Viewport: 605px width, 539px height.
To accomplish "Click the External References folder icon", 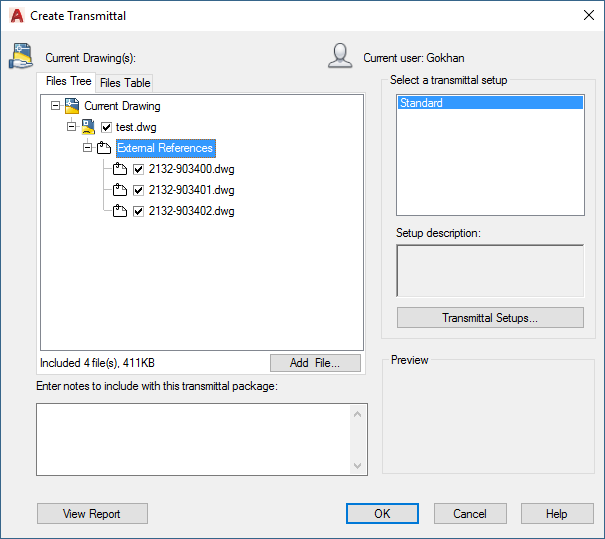I will [104, 148].
